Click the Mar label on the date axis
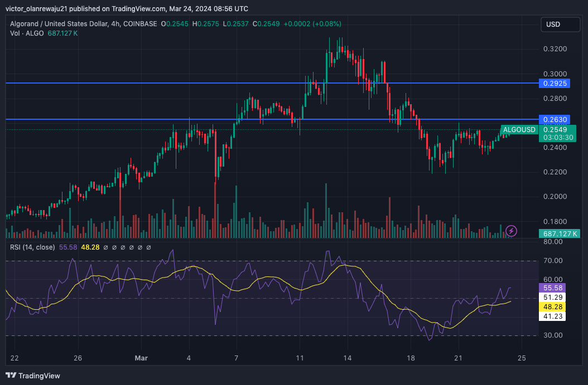The width and height of the screenshot is (588, 385). coord(141,357)
